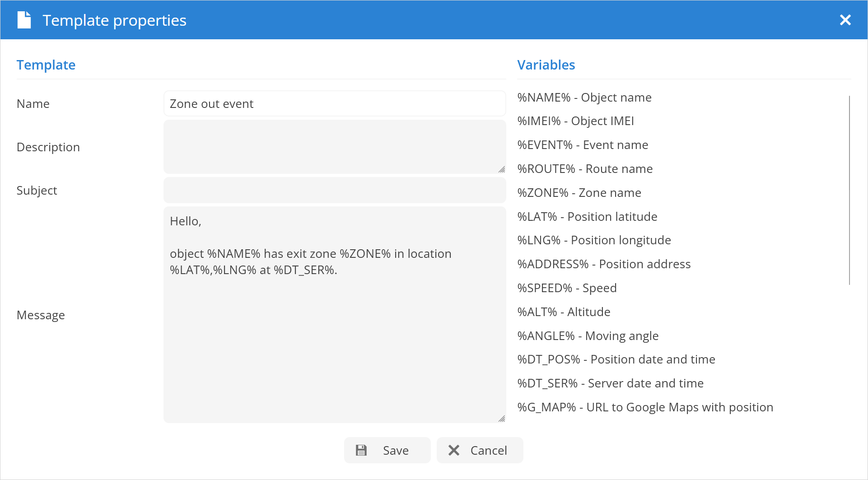The height and width of the screenshot is (480, 868).
Task: Click the variables list scrollbar
Action: coord(849,190)
